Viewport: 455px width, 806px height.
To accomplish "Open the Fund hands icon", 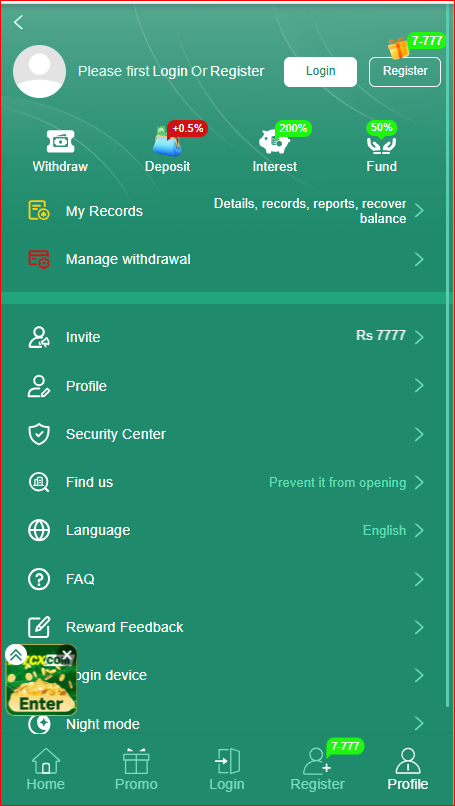I will (381, 144).
